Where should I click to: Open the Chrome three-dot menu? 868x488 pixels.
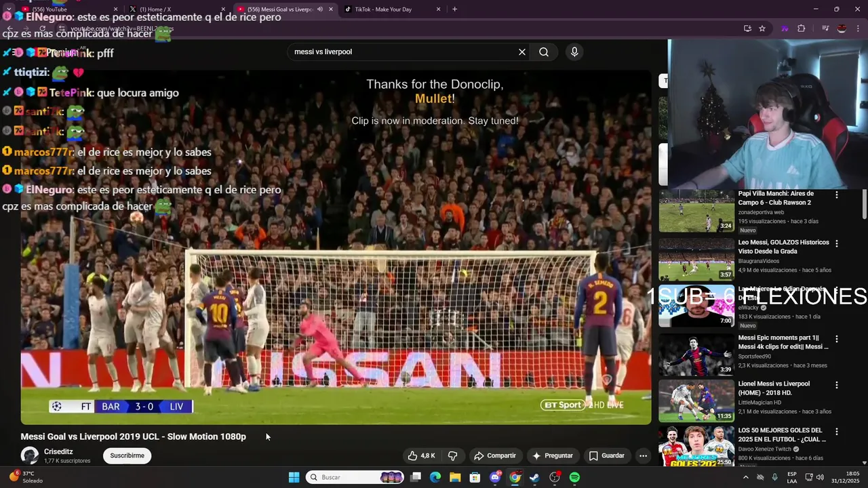(x=857, y=28)
